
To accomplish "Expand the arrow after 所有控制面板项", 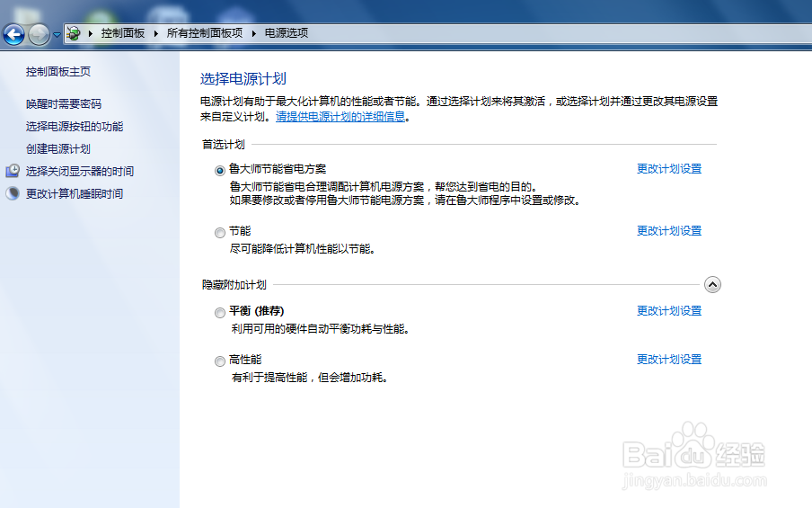I will [253, 33].
